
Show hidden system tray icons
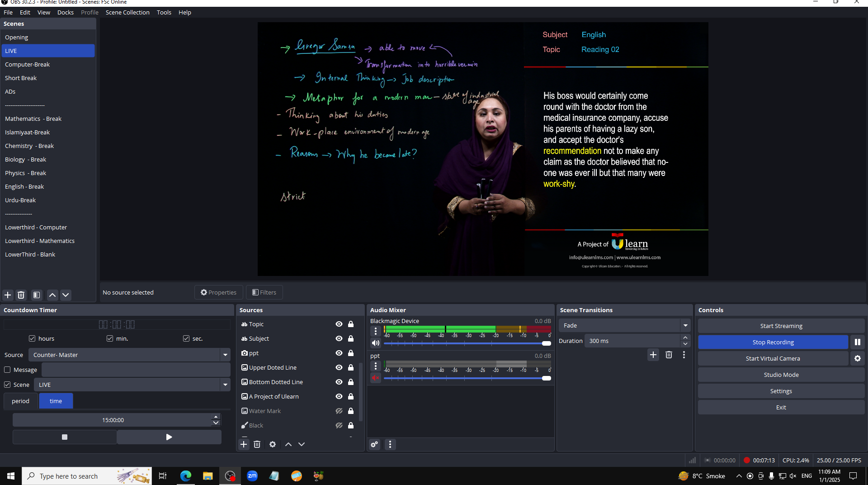(739, 475)
